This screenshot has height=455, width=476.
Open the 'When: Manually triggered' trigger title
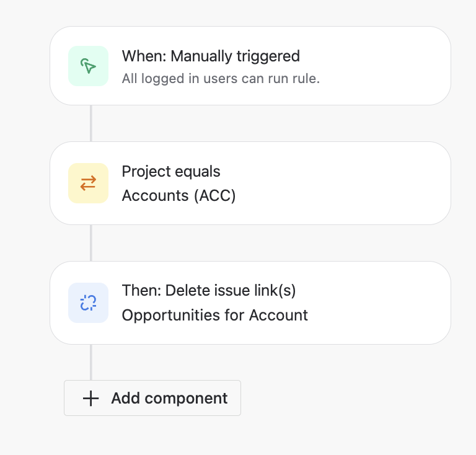point(211,56)
